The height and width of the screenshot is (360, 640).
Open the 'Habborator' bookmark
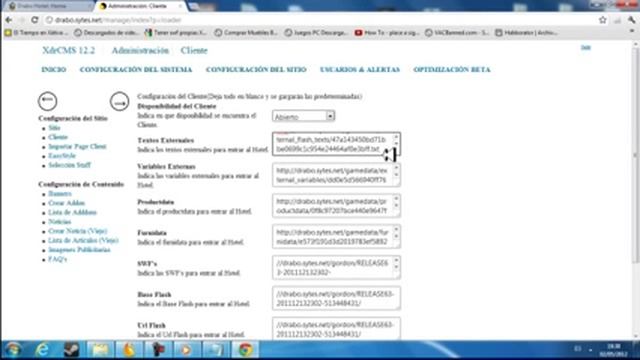tap(527, 33)
